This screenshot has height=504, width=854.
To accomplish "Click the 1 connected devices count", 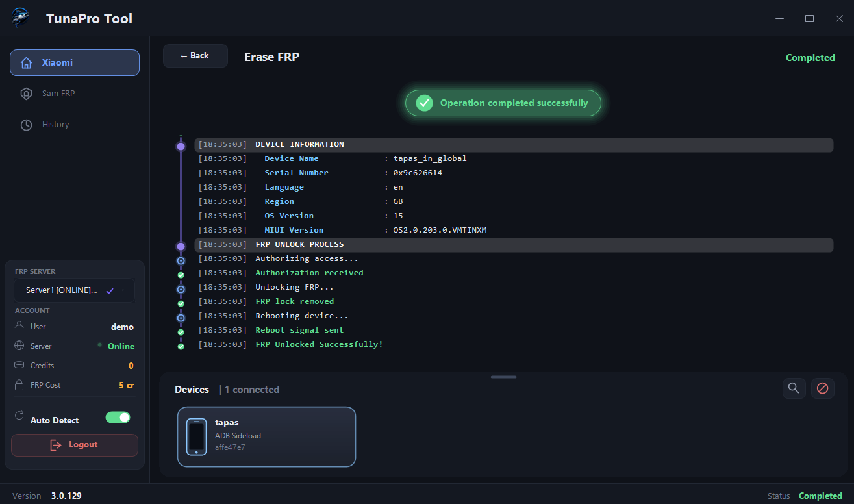I will (x=252, y=390).
